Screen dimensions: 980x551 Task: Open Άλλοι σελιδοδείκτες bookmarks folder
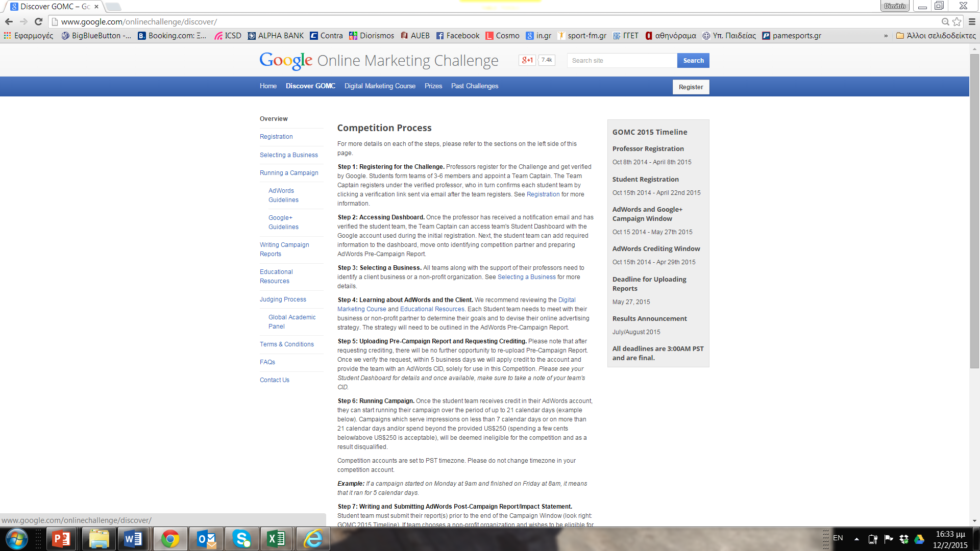936,36
